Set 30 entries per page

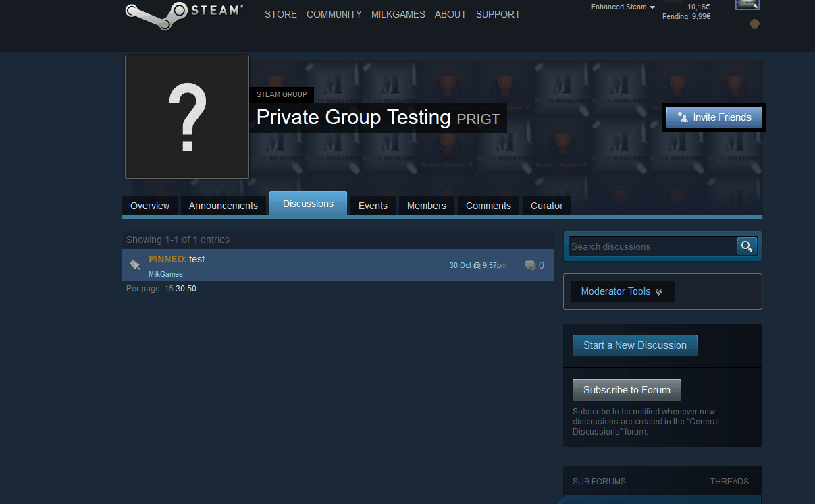180,289
